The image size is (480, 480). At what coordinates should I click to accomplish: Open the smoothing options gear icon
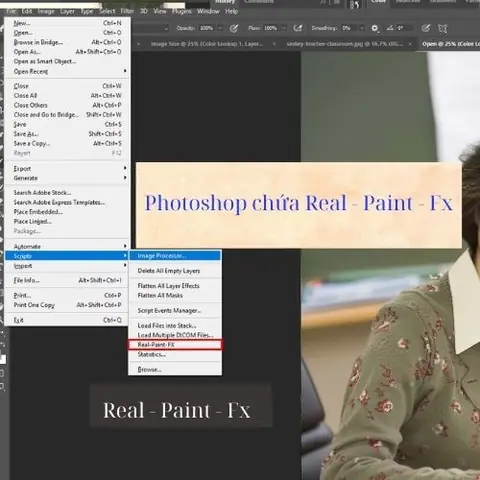(x=375, y=28)
